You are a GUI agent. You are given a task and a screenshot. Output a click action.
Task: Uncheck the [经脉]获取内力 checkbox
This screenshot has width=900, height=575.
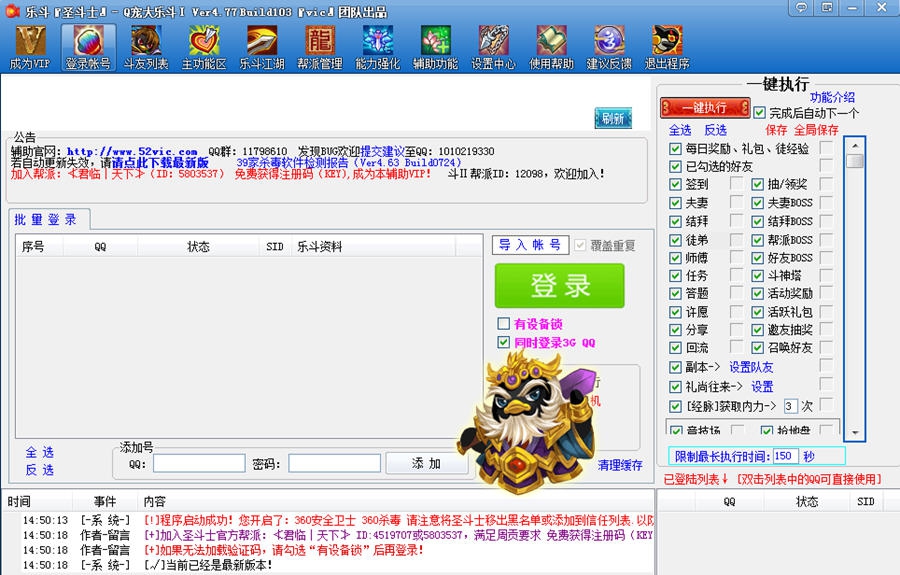(x=676, y=406)
